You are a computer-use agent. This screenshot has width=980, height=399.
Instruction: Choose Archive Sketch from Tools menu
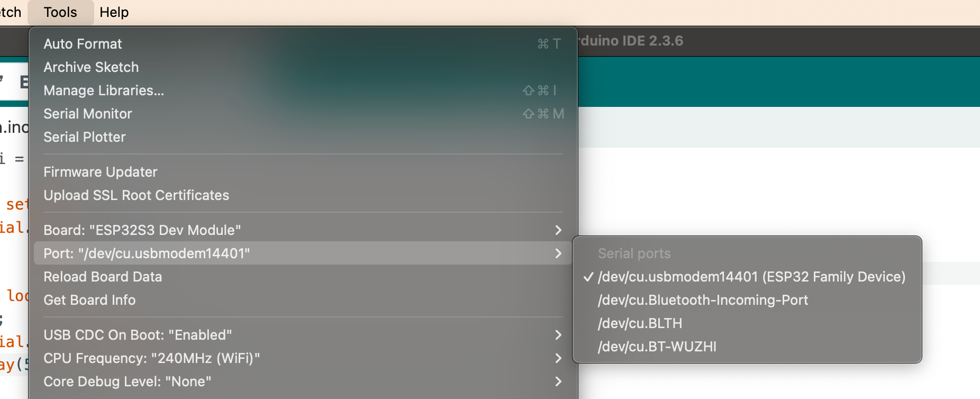(x=91, y=67)
